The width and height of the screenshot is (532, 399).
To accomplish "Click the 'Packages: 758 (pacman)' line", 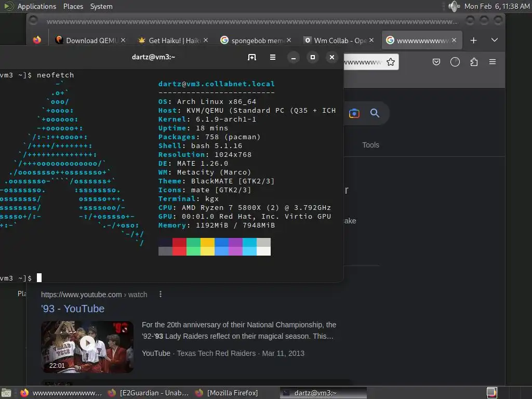I will pyautogui.click(x=209, y=137).
